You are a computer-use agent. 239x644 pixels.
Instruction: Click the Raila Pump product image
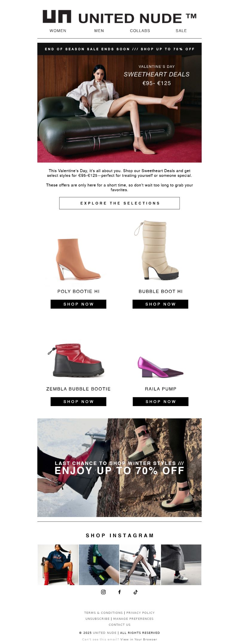(x=160, y=367)
